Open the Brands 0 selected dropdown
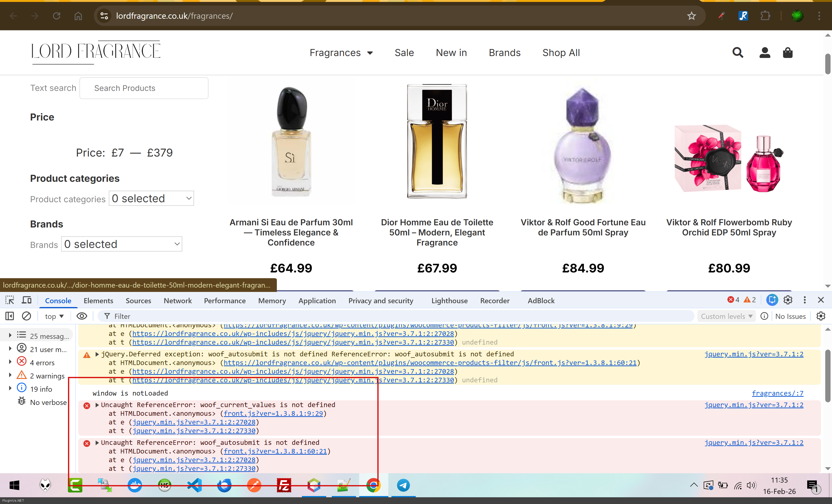 [122, 244]
